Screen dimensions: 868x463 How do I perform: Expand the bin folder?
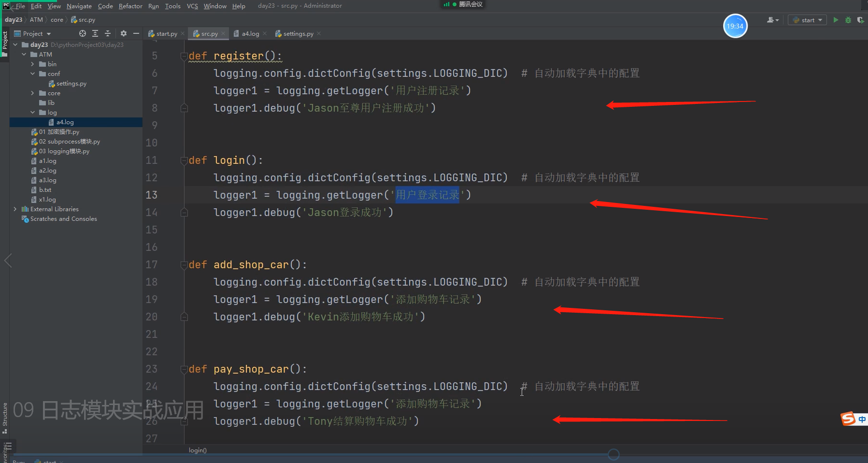[33, 64]
